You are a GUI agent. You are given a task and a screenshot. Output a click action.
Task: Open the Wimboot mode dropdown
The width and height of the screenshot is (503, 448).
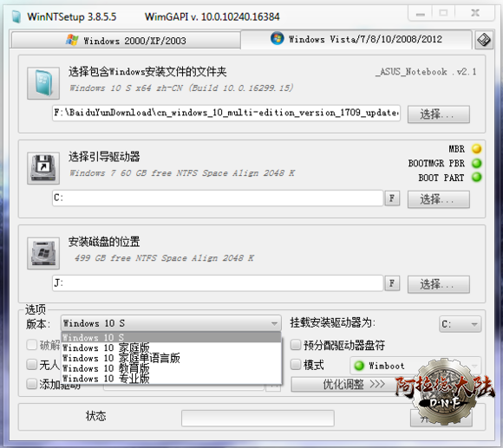click(415, 366)
